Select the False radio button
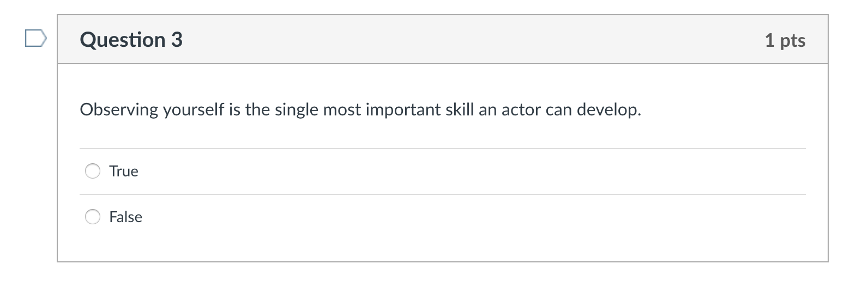Viewport: 868px width, 282px height. (x=93, y=217)
